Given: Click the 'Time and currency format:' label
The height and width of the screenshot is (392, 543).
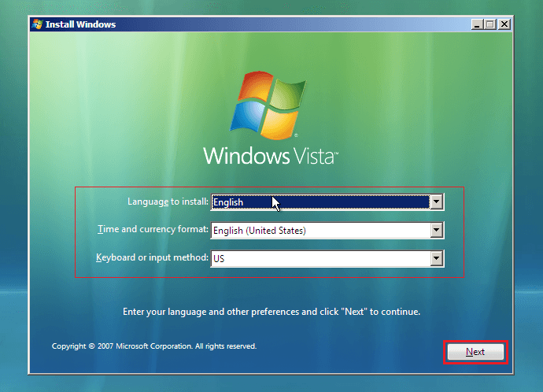Looking at the screenshot, I should tap(153, 229).
